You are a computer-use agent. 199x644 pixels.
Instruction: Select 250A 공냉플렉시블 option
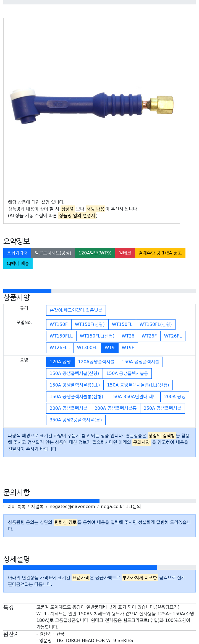pos(162,408)
